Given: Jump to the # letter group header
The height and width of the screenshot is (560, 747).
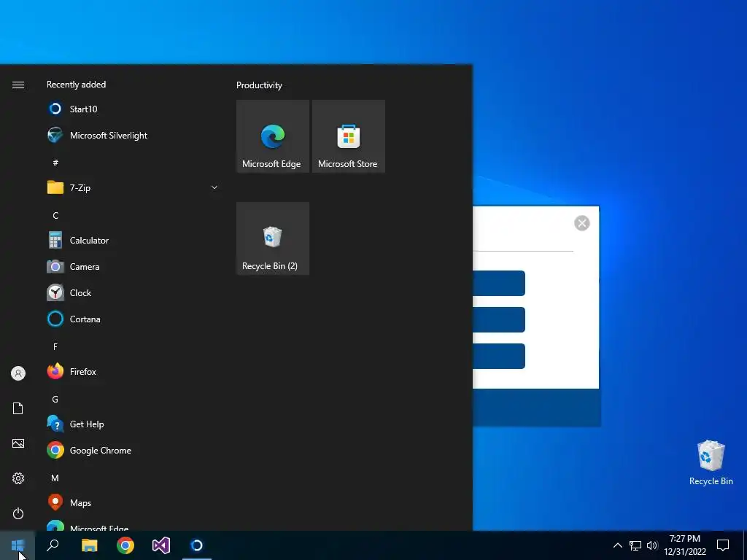Looking at the screenshot, I should click(55, 163).
